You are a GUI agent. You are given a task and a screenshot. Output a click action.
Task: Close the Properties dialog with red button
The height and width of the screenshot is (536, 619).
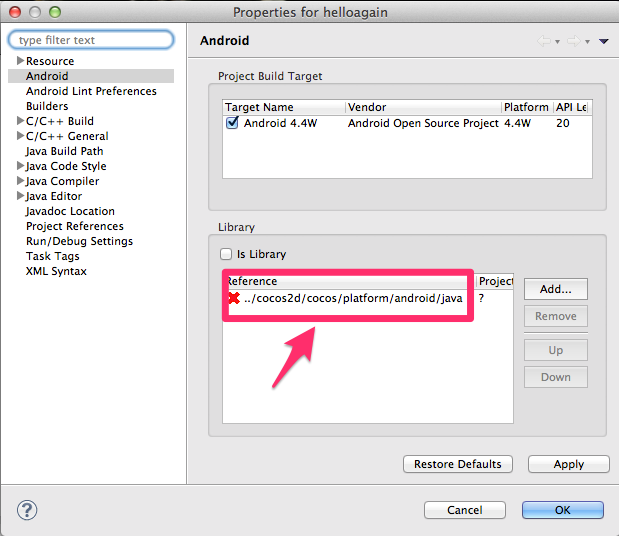point(15,12)
